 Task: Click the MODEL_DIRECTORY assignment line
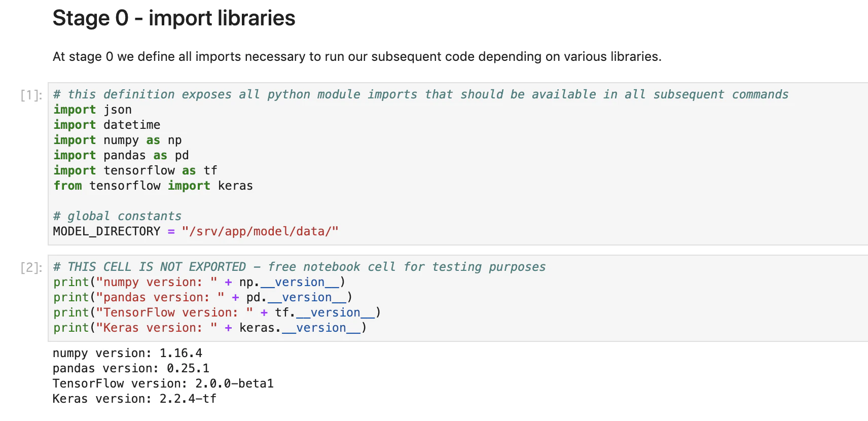[196, 231]
